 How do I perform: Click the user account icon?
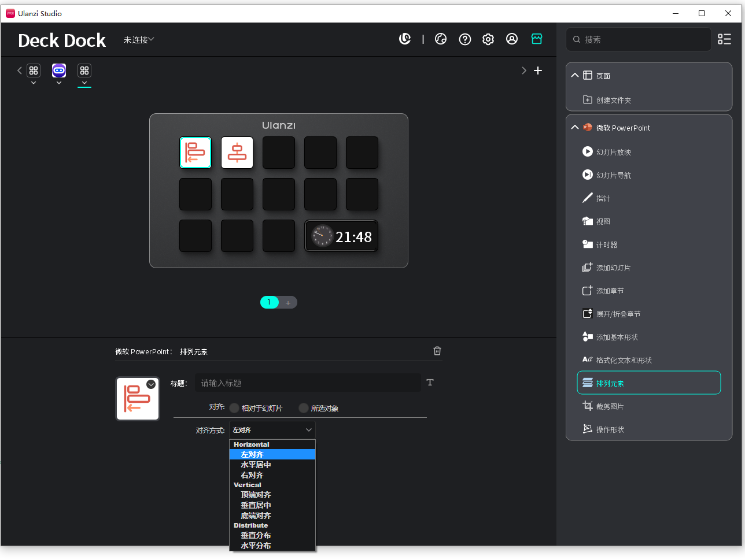[512, 39]
